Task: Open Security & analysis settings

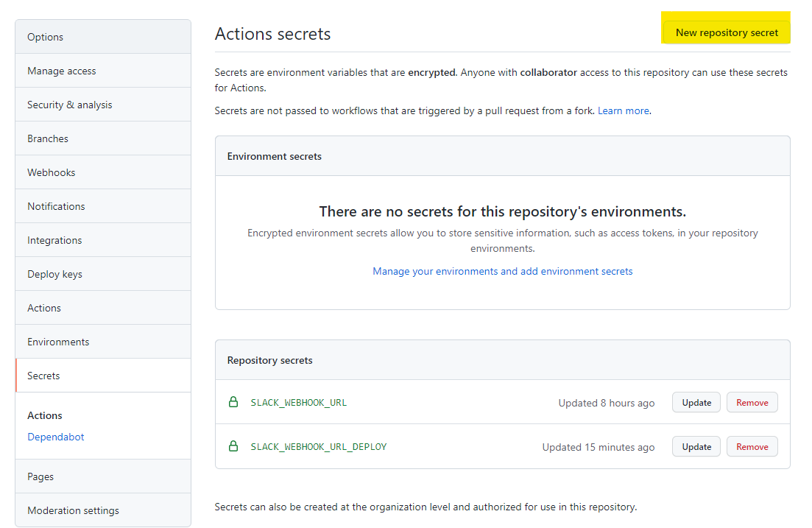Action: pyautogui.click(x=103, y=105)
